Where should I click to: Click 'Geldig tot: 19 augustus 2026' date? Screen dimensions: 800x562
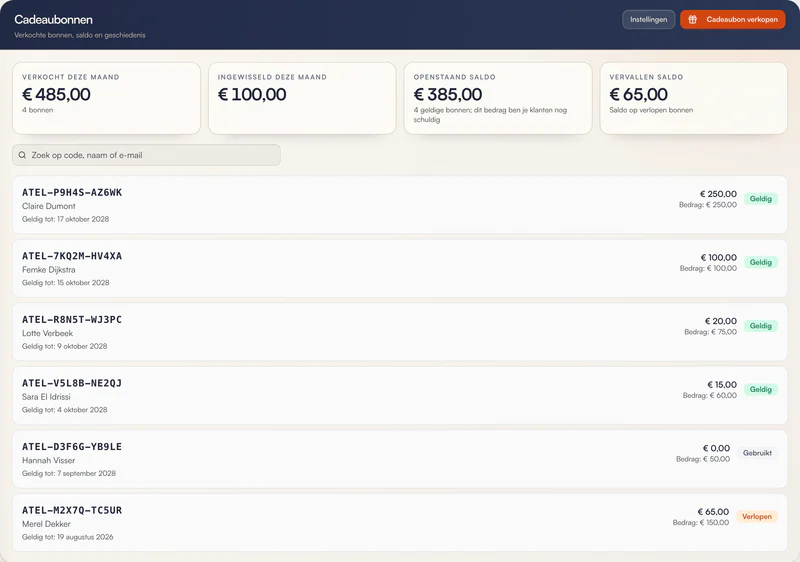coord(67,537)
